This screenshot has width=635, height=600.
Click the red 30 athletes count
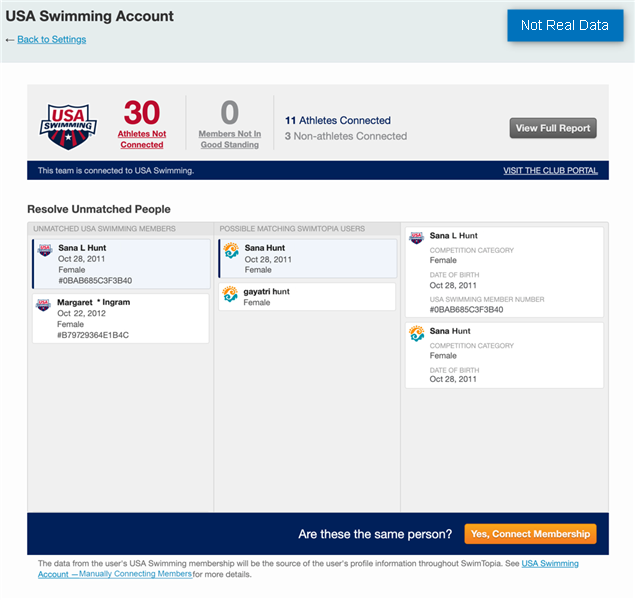[142, 112]
